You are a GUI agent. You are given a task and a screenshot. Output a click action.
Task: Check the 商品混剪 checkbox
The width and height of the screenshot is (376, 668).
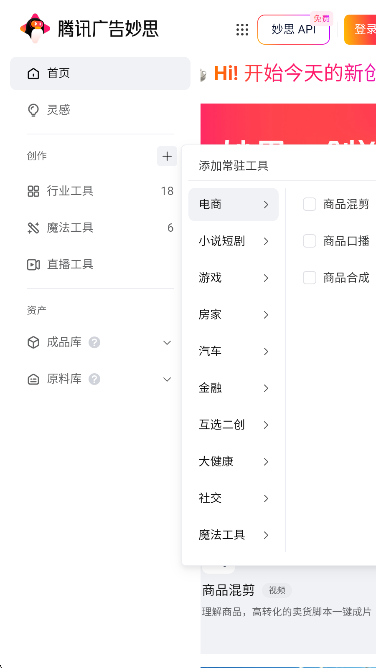pos(310,204)
